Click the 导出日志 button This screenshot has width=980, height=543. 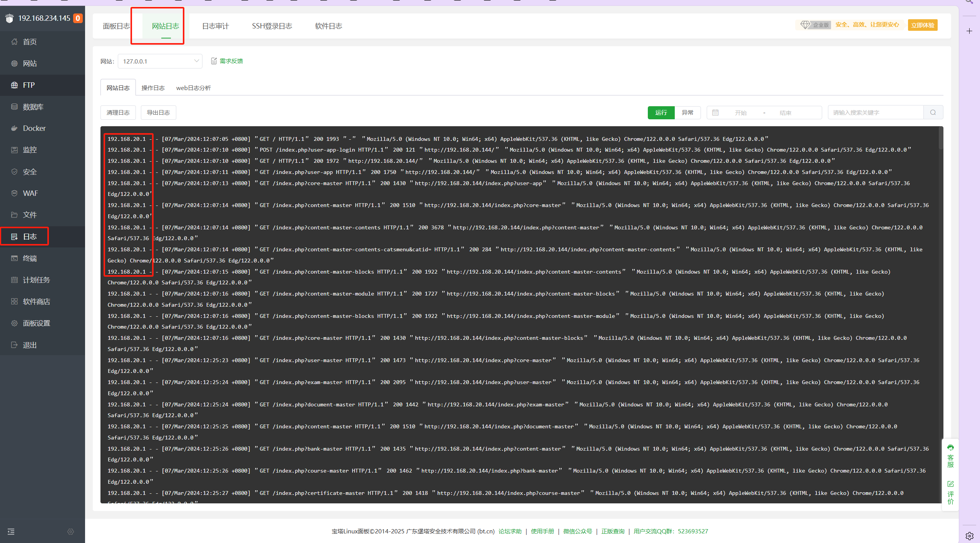(158, 112)
